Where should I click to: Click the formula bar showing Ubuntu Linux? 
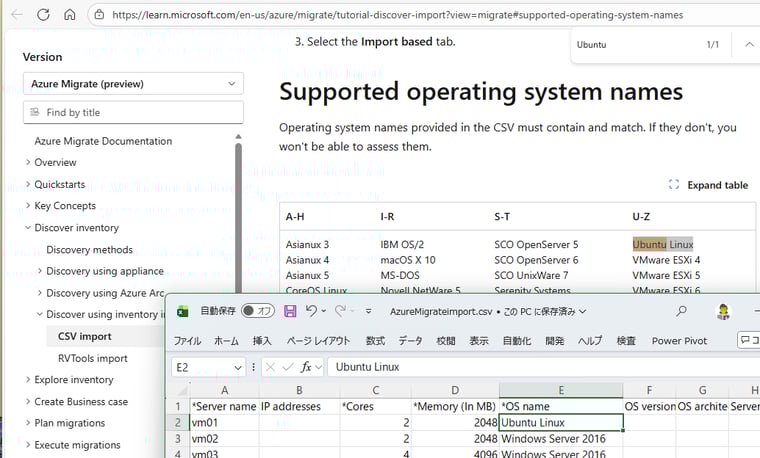coord(544,367)
